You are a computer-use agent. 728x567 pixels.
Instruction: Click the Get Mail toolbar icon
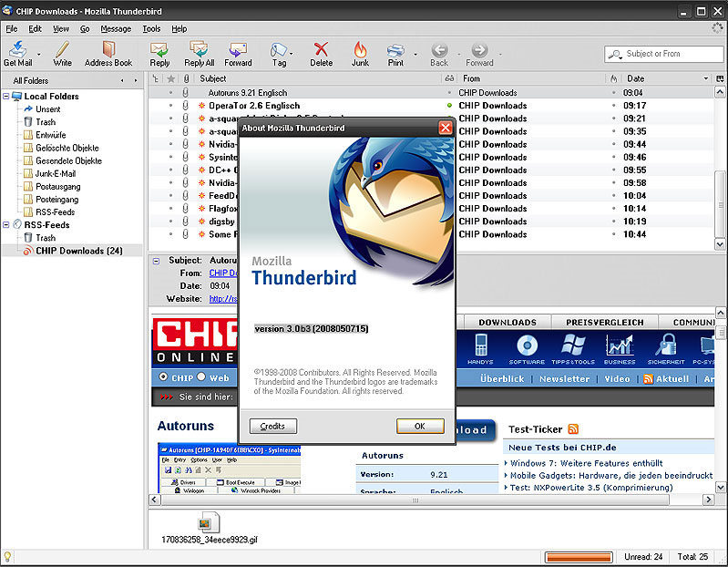click(17, 49)
